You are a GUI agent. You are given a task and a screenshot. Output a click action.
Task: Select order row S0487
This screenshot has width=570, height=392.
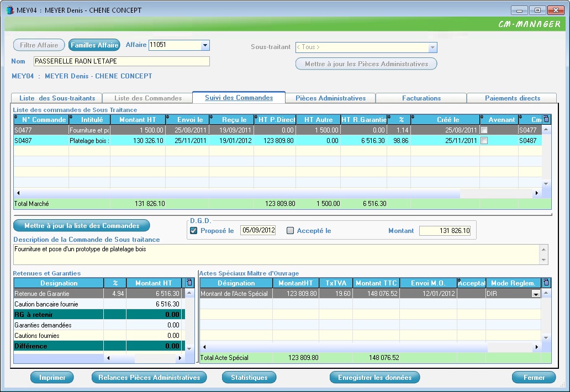click(278, 141)
